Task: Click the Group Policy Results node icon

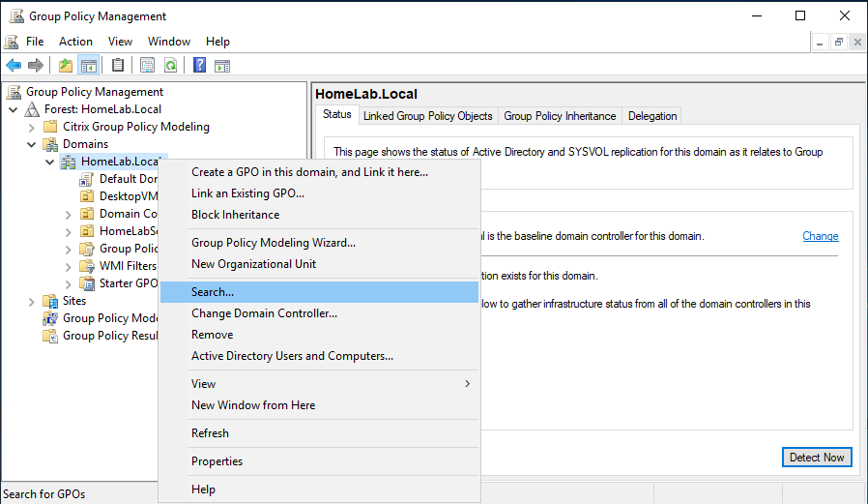Action: (50, 336)
